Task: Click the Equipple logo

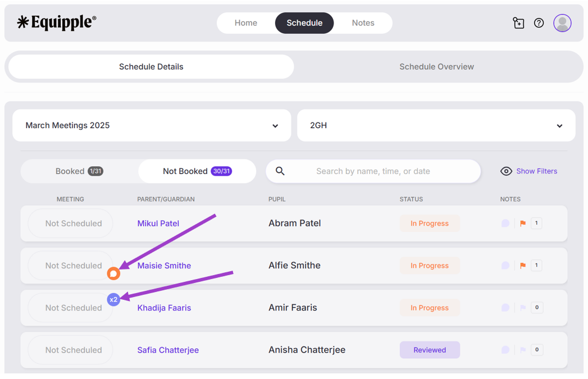Action: click(57, 22)
